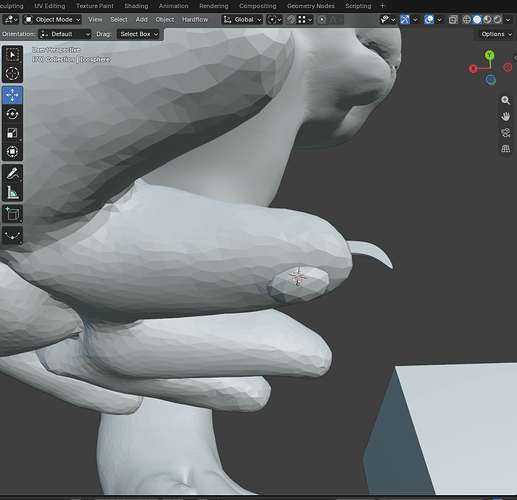Toggle proportional editing icon

tap(322, 20)
